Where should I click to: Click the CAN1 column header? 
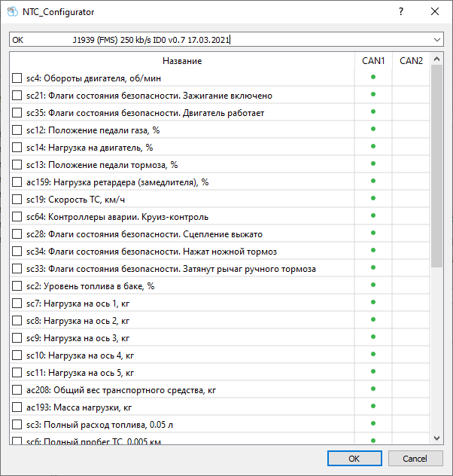tap(373, 60)
